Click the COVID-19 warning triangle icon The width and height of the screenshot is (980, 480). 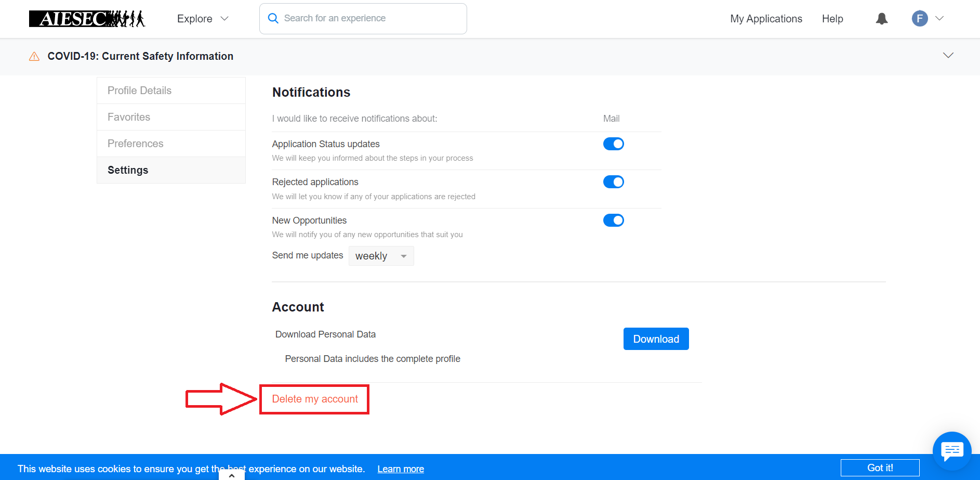click(34, 56)
